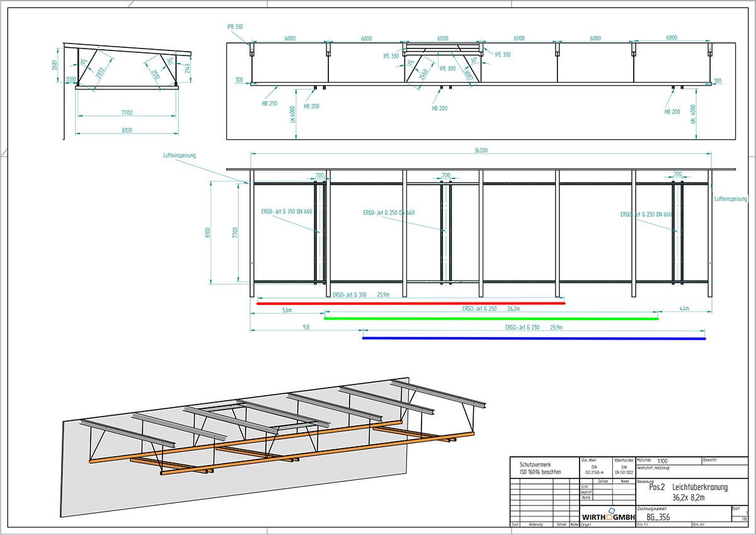The image size is (756, 535).
Task: Click the red ERGO-Jet G 350 length bar
Action: point(411,303)
